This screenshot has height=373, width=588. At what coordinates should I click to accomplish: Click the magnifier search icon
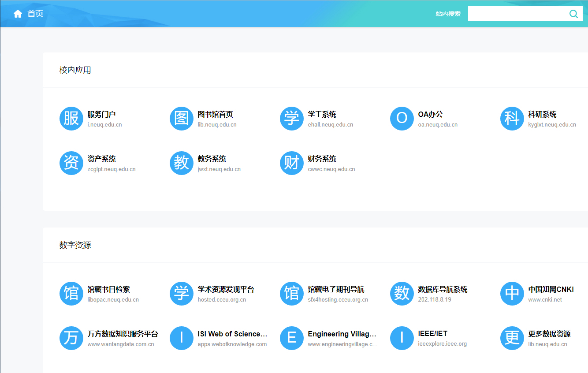(x=573, y=14)
